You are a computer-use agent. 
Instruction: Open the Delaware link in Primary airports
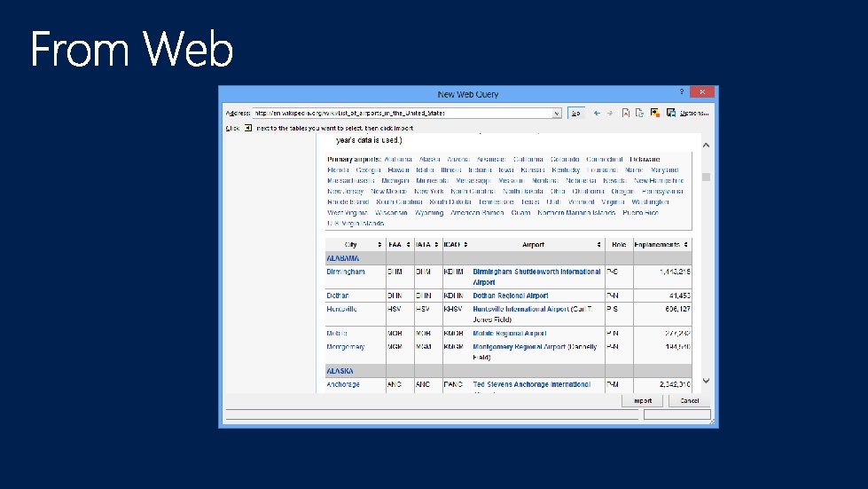(x=645, y=160)
